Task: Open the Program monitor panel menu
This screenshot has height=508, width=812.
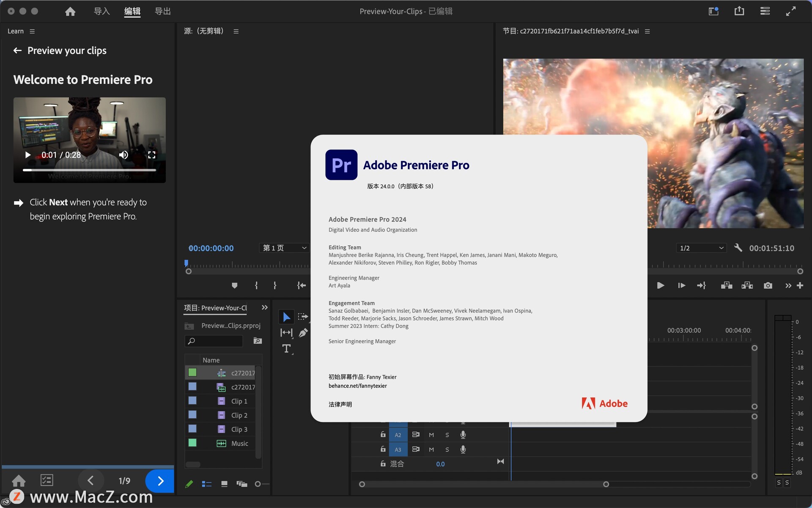Action: [x=647, y=31]
